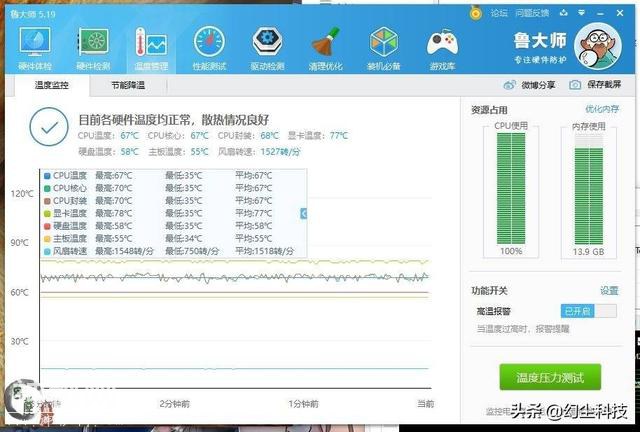Switch to the 节能降温 tab
The width and height of the screenshot is (640, 432).
pyautogui.click(x=128, y=85)
